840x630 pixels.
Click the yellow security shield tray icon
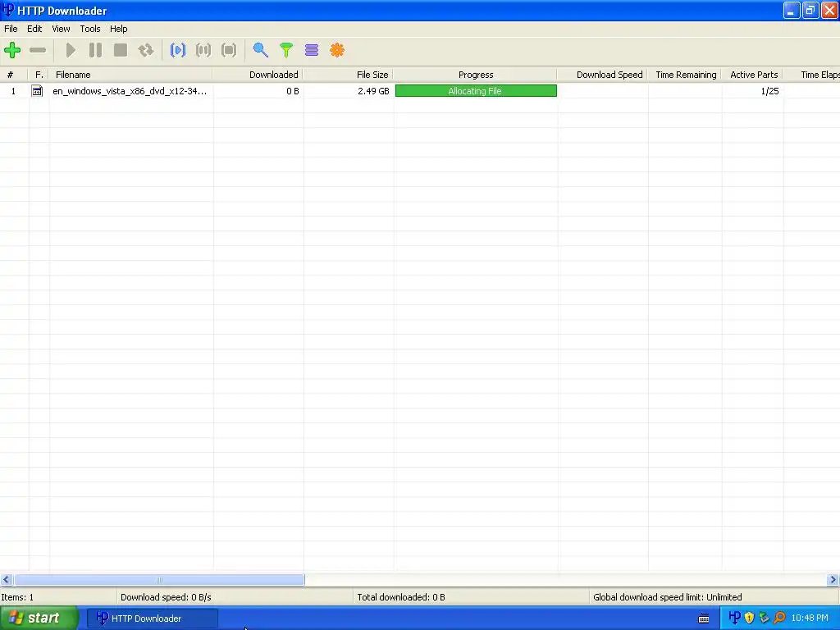(x=750, y=618)
